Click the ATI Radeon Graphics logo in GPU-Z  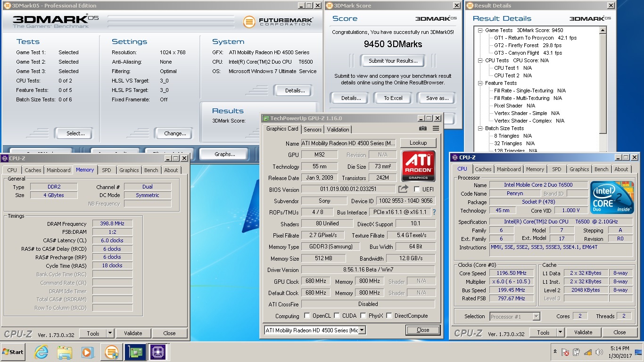[x=418, y=166]
